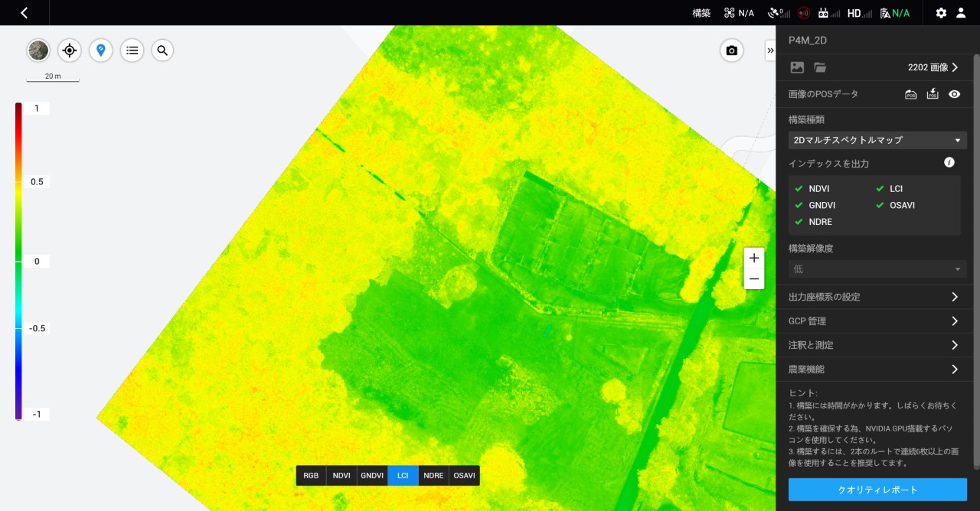The height and width of the screenshot is (511, 980).
Task: Expand the 農業機能 section
Action: tap(874, 369)
